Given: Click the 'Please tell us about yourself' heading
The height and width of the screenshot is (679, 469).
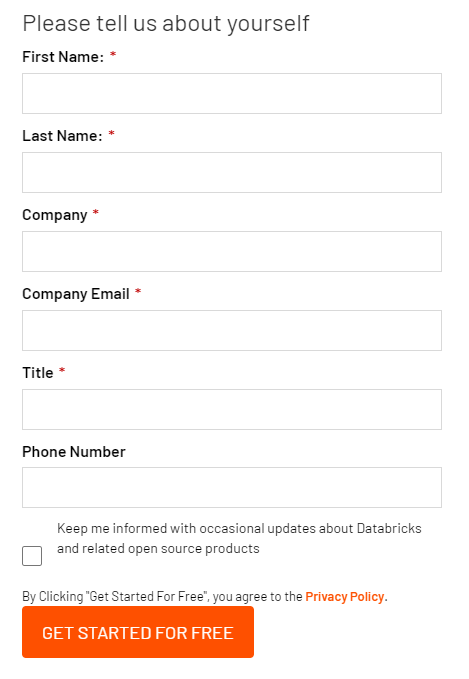Looking at the screenshot, I should tap(166, 23).
